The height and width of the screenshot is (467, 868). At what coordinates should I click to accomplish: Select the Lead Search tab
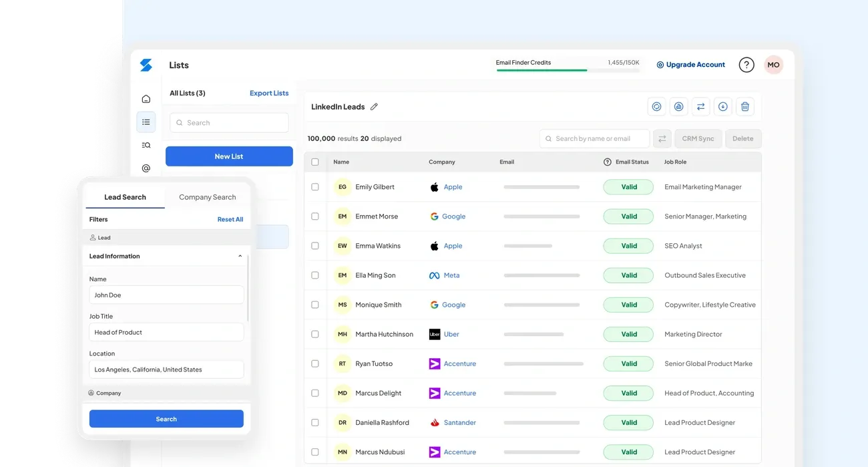pos(125,197)
